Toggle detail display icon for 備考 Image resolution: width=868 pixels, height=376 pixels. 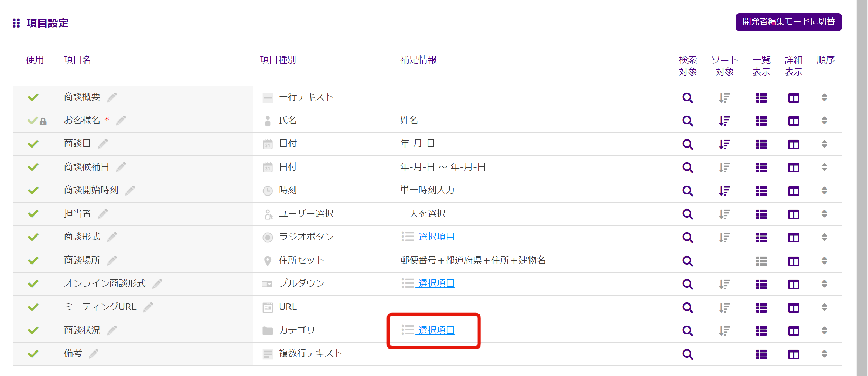794,354
